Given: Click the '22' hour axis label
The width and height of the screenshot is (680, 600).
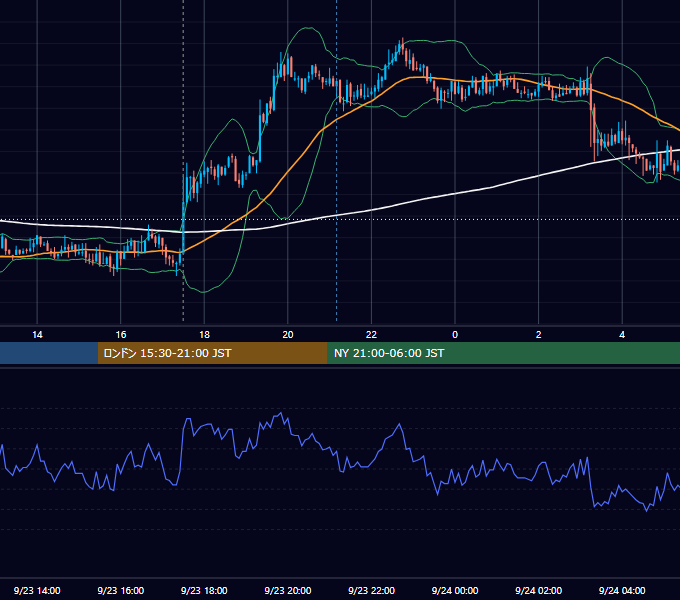Looking at the screenshot, I should [371, 335].
